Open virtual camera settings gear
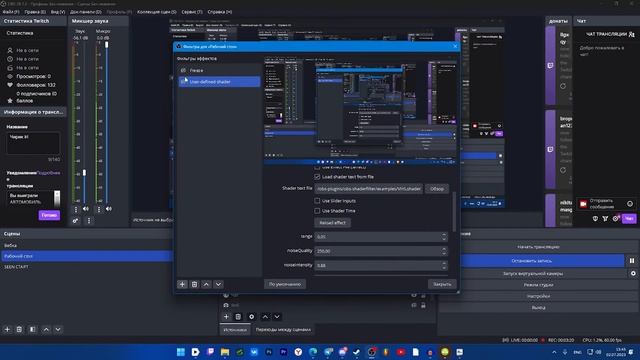The height and width of the screenshot is (360, 640). coord(633,273)
